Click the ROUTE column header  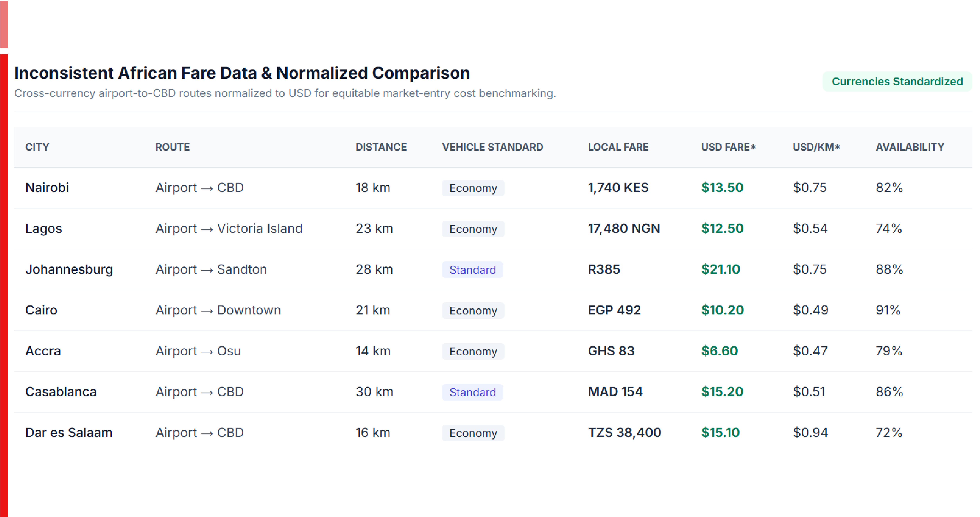tap(172, 147)
